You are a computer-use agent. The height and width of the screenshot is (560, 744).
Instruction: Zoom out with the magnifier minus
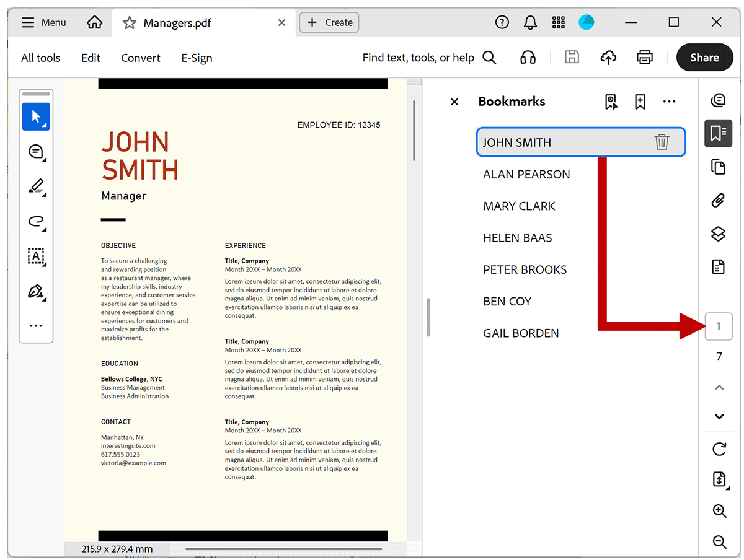(719, 542)
